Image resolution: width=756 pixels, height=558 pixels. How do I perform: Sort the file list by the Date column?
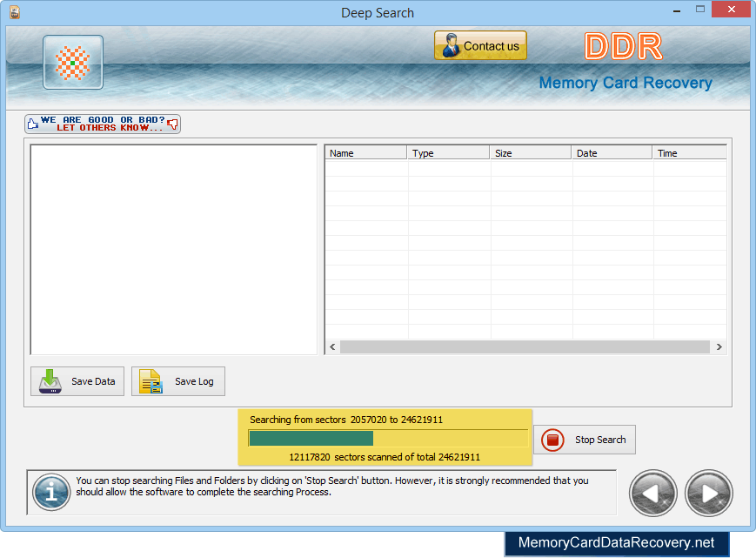tap(612, 153)
